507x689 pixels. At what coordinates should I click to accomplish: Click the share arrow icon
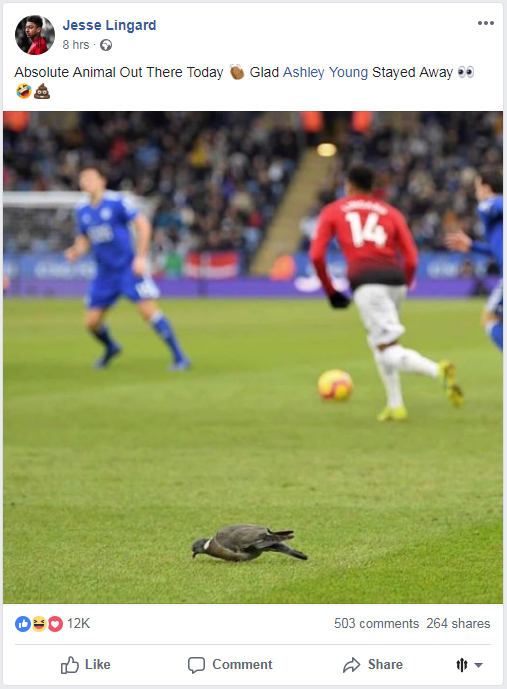point(351,665)
